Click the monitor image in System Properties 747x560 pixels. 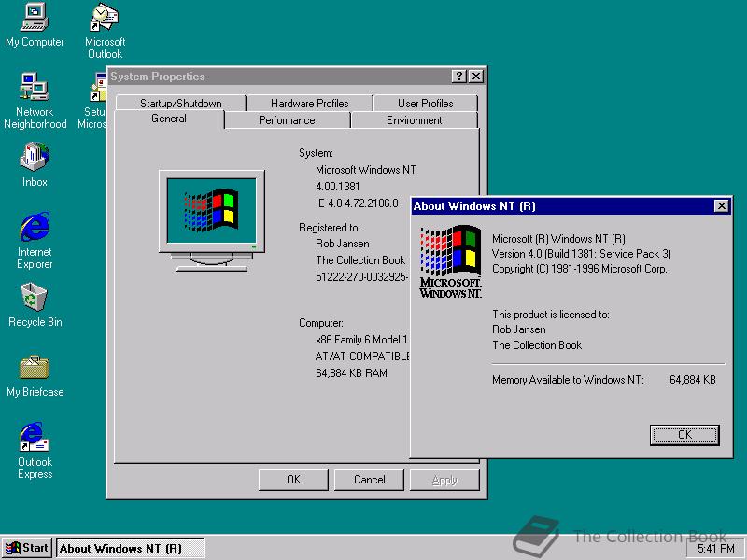212,220
